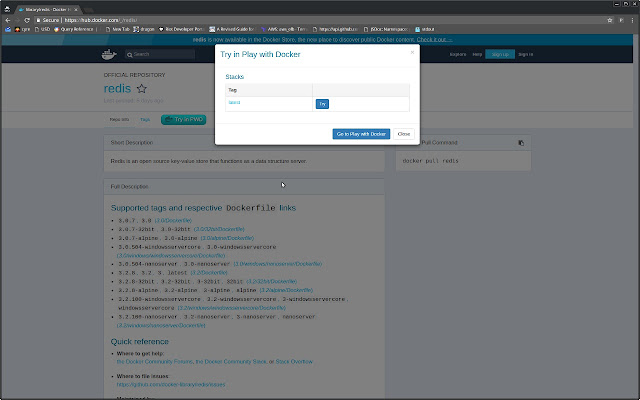Open the Stack Overflow link
The width and height of the screenshot is (640, 400).
click(x=294, y=362)
